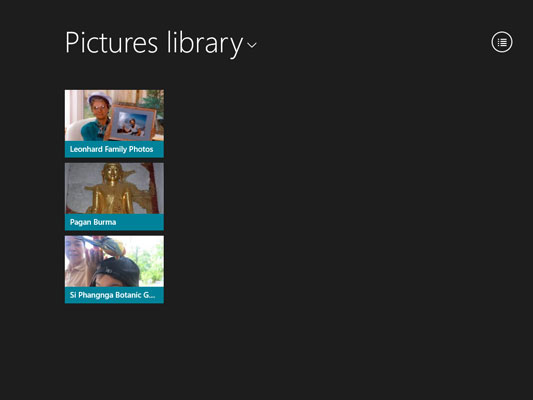Click the Pictures library heading text
Viewport: 533px width, 400px height.
pos(154,43)
